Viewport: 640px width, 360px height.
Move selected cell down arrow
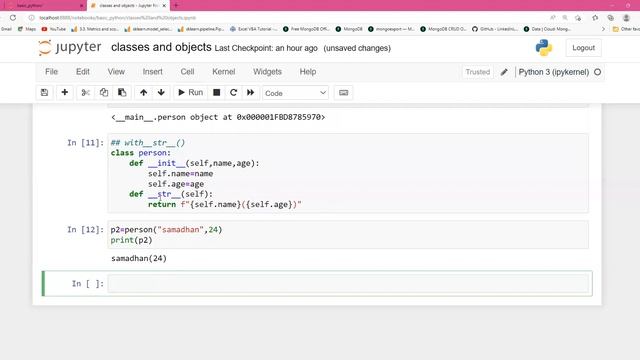click(161, 93)
